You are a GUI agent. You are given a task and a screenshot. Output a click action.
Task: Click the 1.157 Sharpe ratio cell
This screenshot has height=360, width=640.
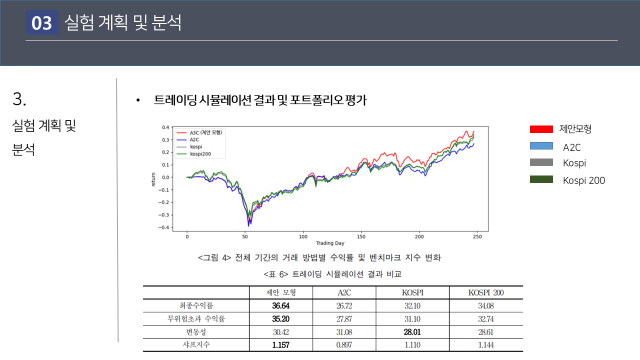(x=281, y=345)
